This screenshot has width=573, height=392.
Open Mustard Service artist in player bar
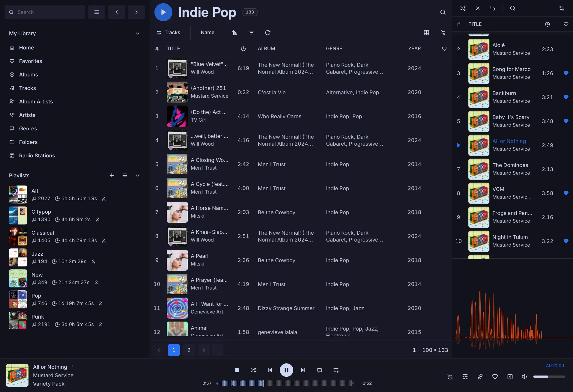[53, 375]
